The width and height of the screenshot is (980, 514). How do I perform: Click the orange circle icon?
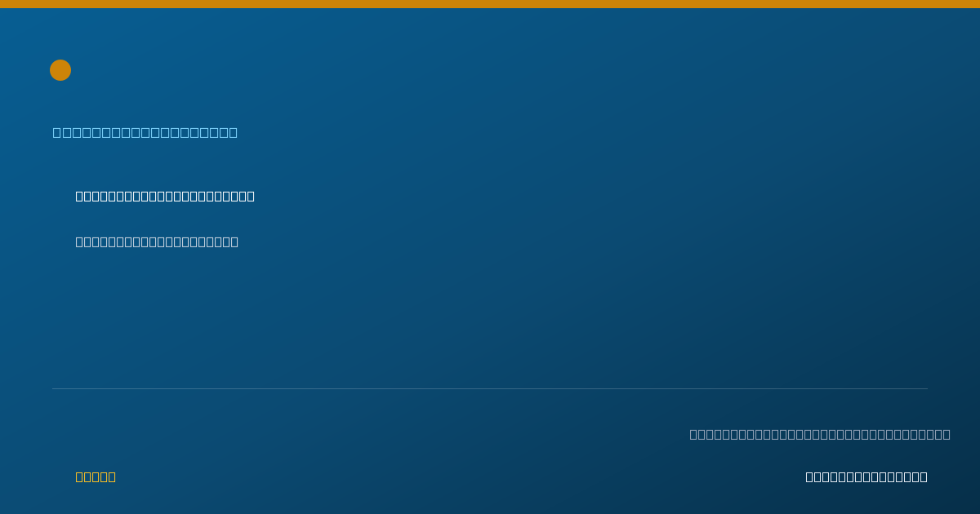tap(60, 70)
